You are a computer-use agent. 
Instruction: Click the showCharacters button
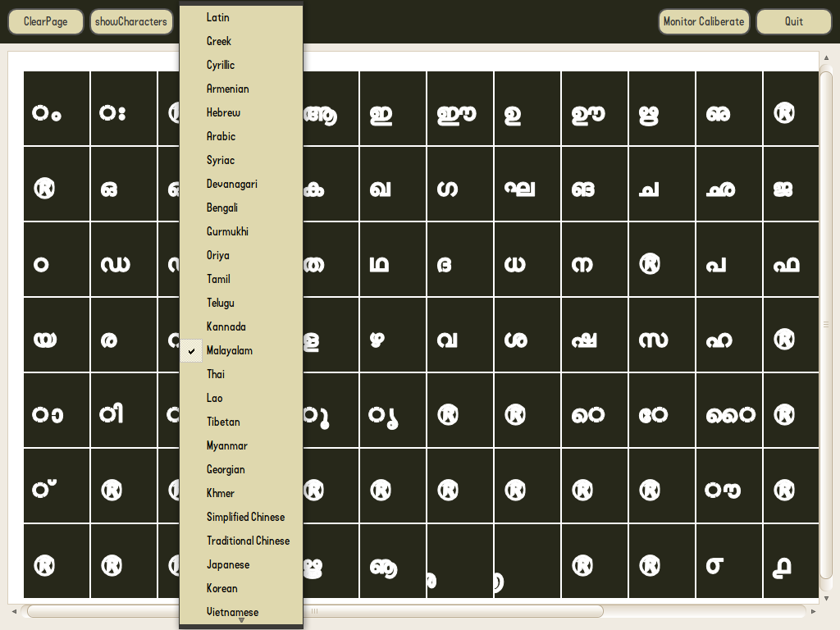click(x=131, y=22)
